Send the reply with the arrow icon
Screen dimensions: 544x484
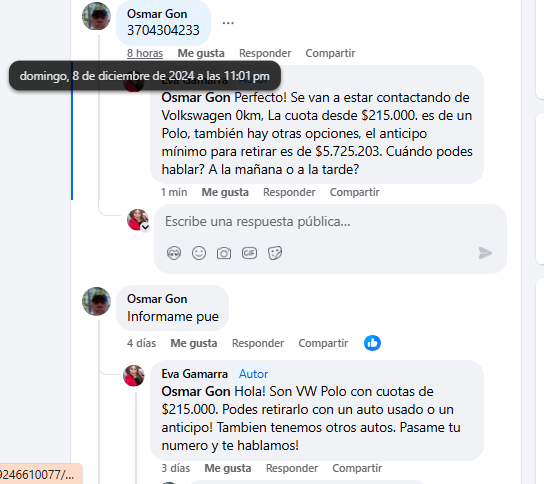[x=485, y=253]
